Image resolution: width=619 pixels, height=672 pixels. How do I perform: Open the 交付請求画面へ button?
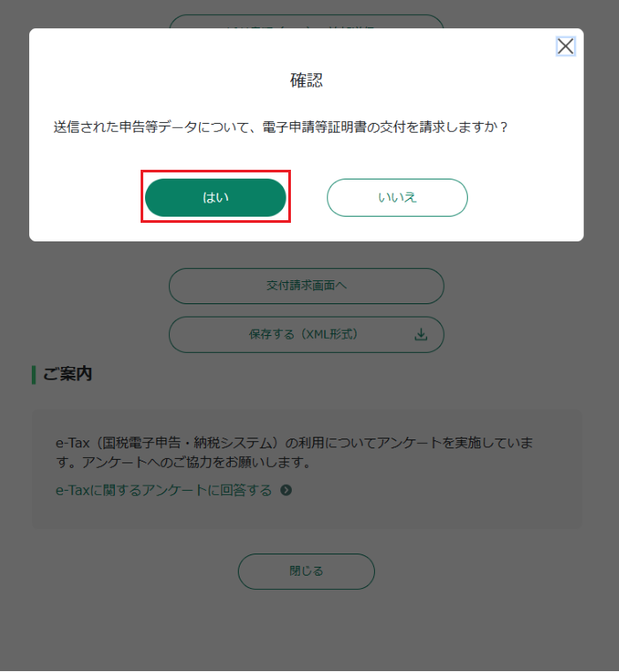pyautogui.click(x=307, y=286)
